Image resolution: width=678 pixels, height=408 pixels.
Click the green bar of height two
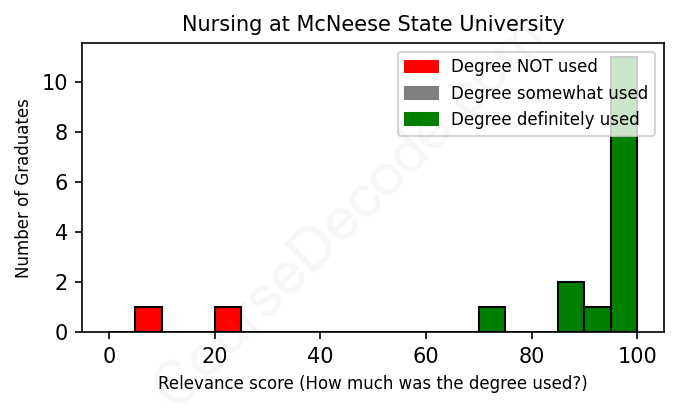[571, 307]
